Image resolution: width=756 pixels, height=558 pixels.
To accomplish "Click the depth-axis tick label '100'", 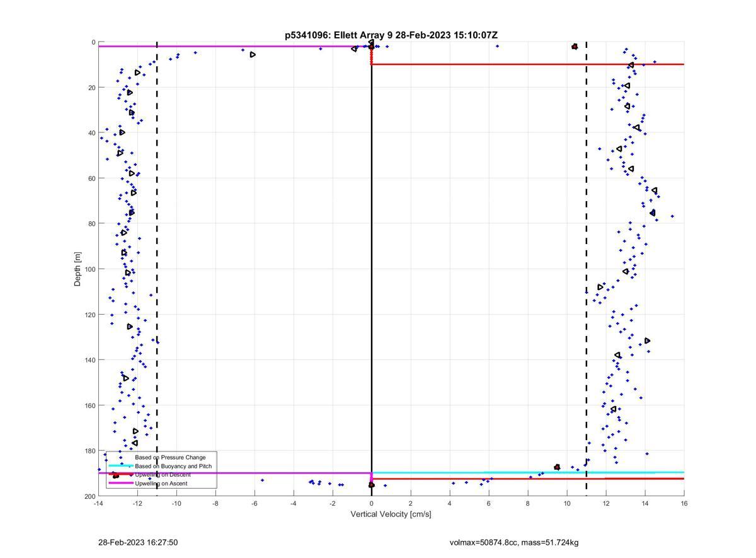I will [x=90, y=269].
